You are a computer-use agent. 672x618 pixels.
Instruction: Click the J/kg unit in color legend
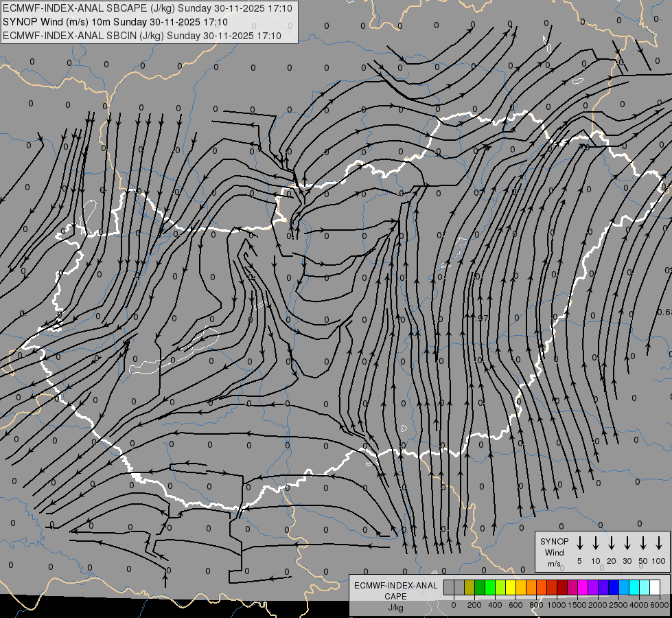[395, 608]
